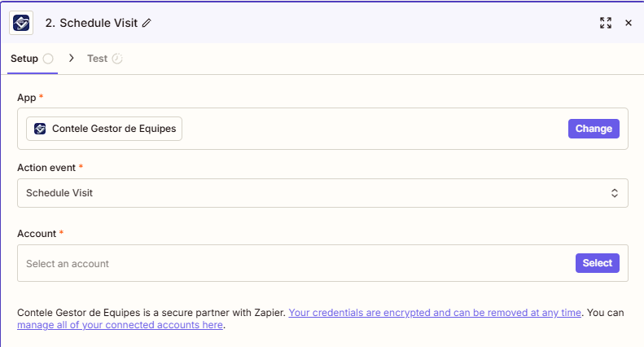Click the Test tab status icon
644x347 pixels.
click(x=117, y=59)
